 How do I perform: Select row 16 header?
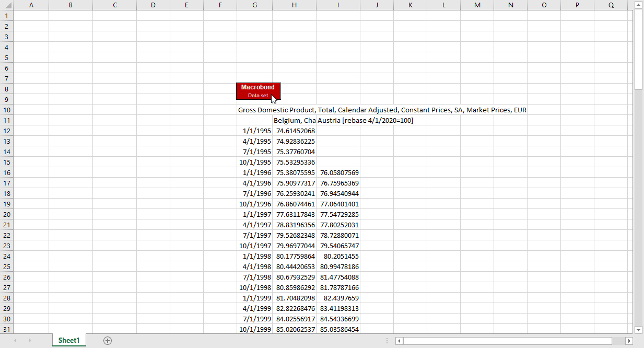click(6, 172)
